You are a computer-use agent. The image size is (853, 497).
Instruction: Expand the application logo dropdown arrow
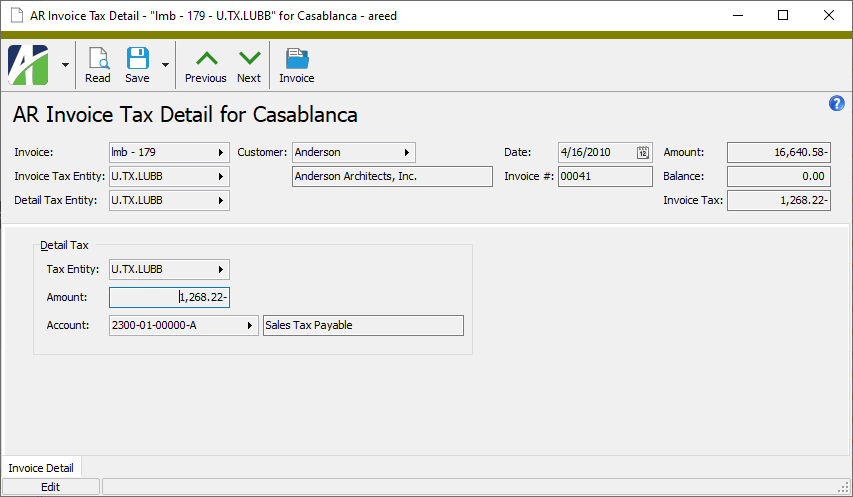click(65, 65)
